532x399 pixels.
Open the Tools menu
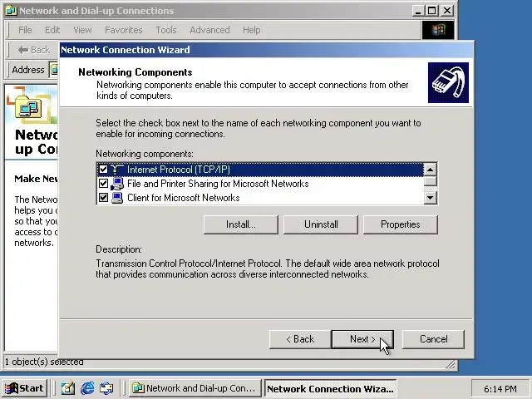tap(166, 30)
